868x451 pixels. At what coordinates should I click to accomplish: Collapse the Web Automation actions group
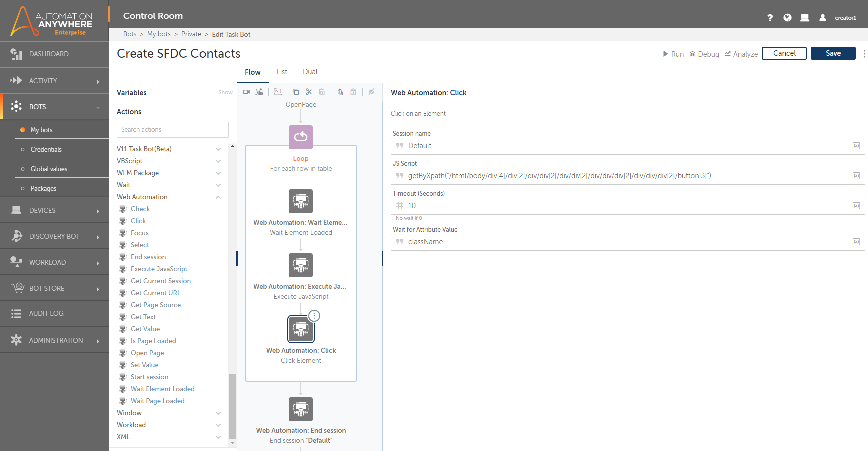tap(218, 197)
